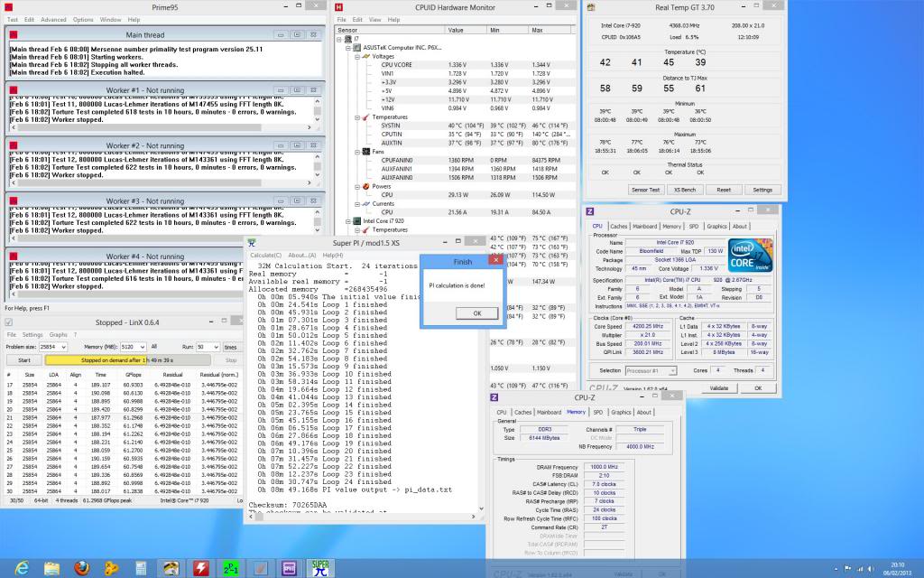
Task: Open Internet Explorer from the taskbar
Action: coord(22,568)
